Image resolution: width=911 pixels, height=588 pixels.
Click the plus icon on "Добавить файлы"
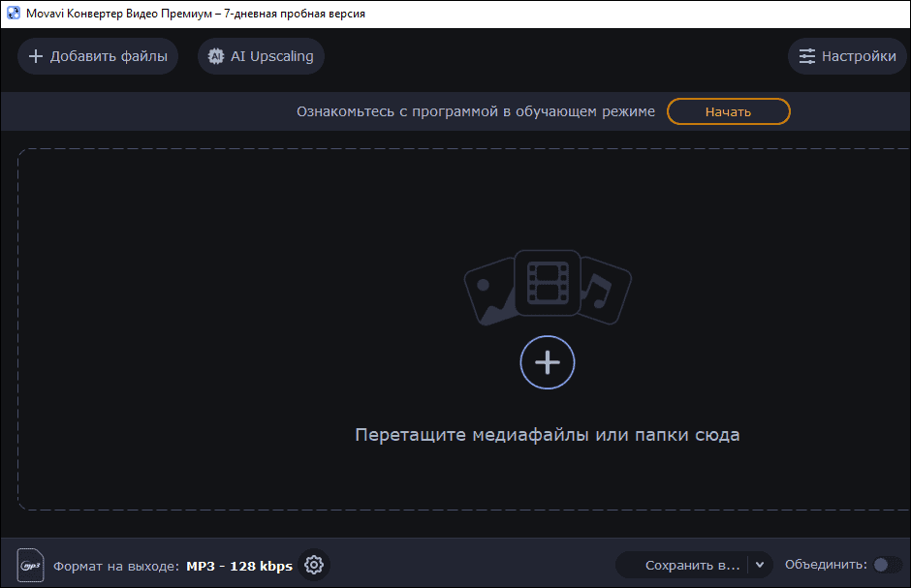pyautogui.click(x=35, y=56)
